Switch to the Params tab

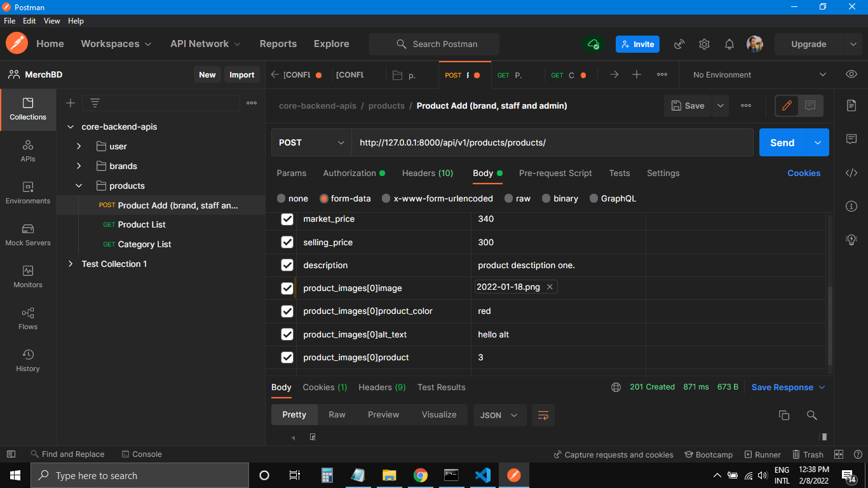(292, 173)
